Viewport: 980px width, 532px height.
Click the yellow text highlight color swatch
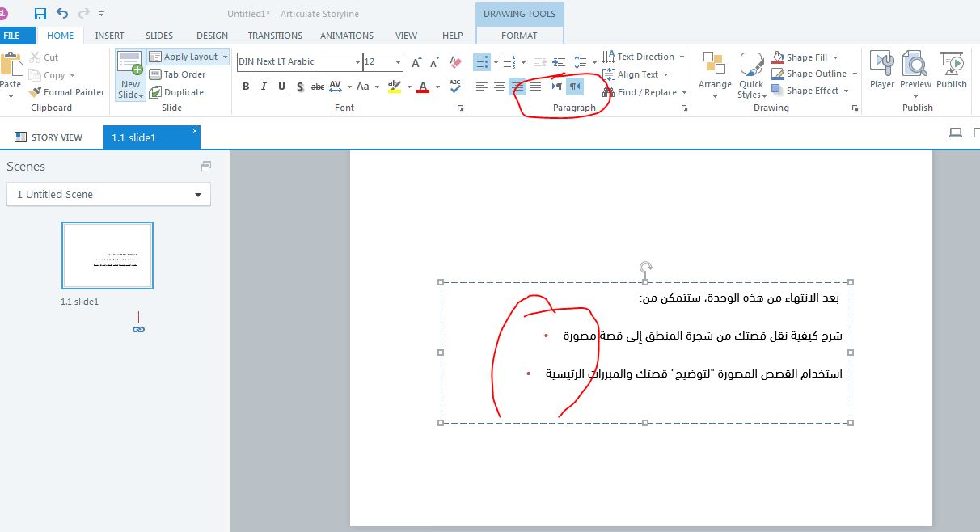coord(394,87)
